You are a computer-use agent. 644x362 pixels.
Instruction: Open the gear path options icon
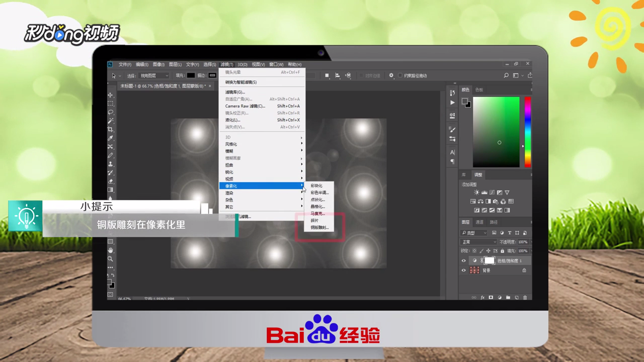(391, 75)
